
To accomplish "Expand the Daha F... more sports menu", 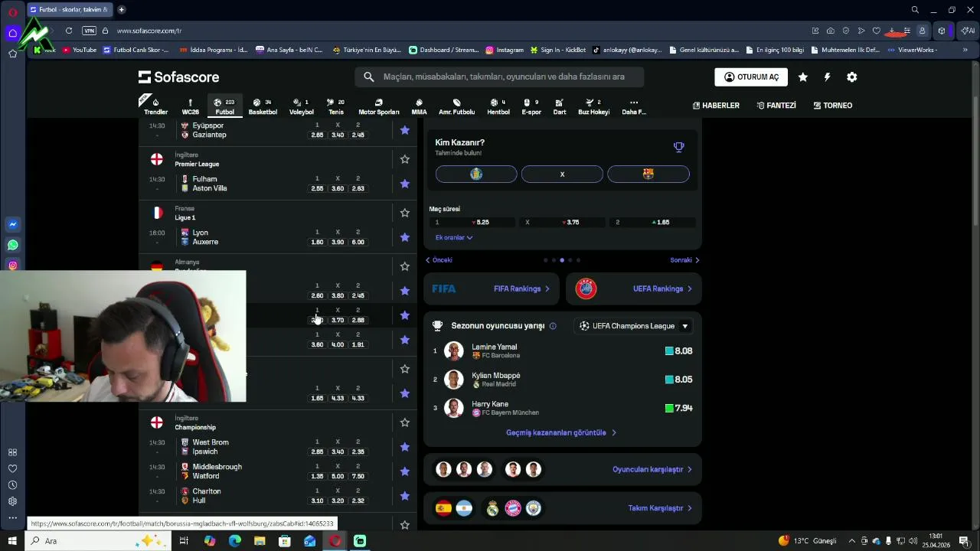I will pyautogui.click(x=633, y=106).
